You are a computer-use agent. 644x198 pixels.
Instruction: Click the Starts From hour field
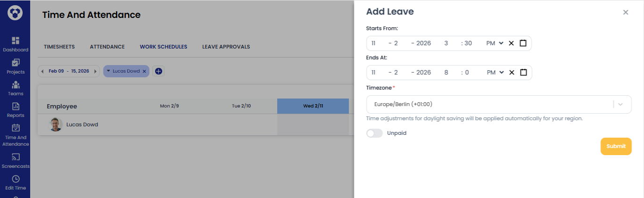point(446,43)
